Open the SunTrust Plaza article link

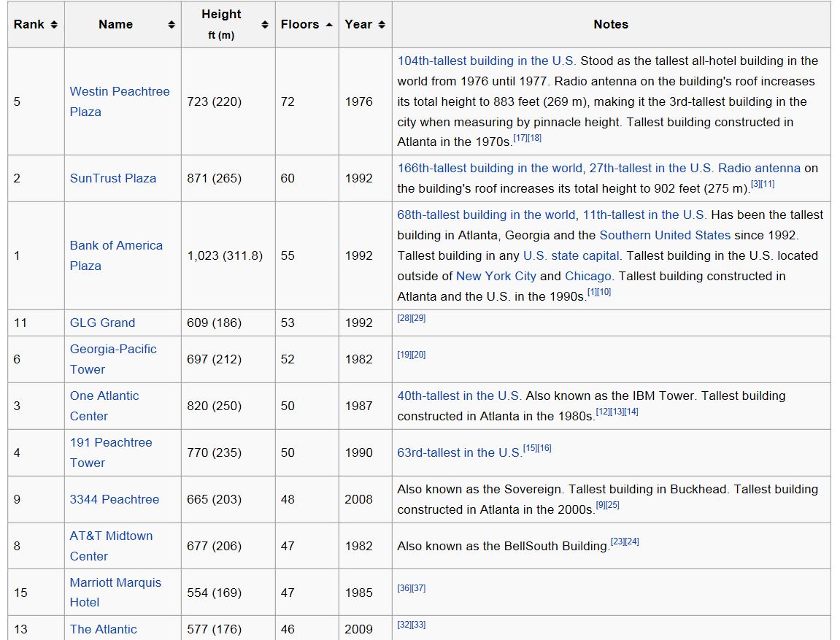(x=112, y=178)
